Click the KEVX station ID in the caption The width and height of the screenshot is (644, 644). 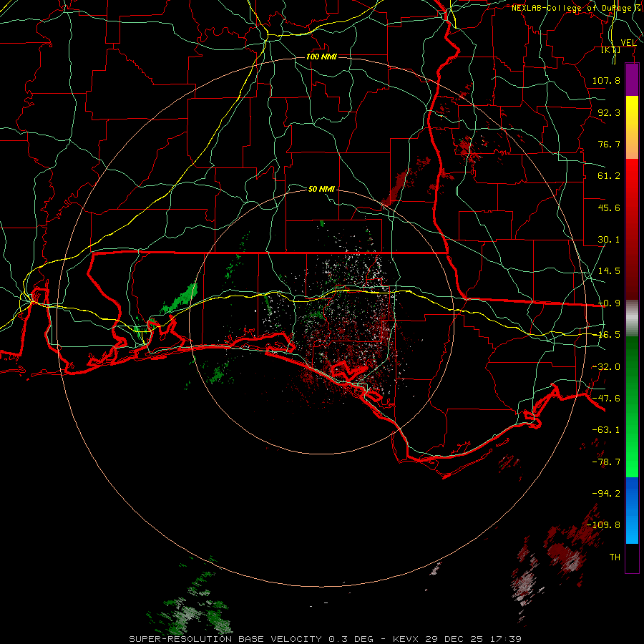coord(406,639)
